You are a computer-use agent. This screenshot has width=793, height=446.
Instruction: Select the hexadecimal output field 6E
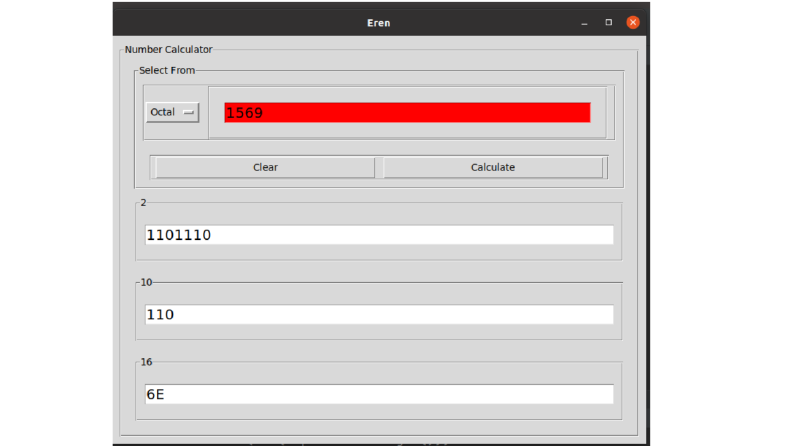(x=379, y=394)
